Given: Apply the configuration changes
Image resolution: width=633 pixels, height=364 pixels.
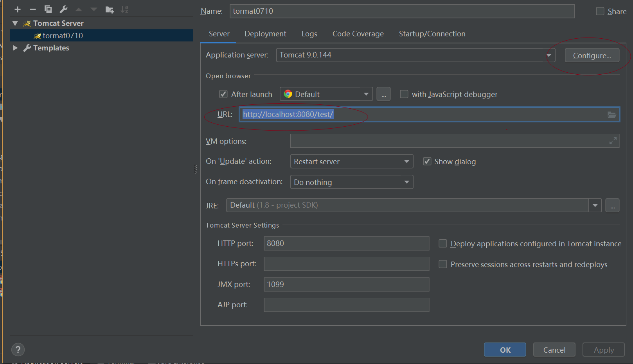Looking at the screenshot, I should (x=603, y=350).
